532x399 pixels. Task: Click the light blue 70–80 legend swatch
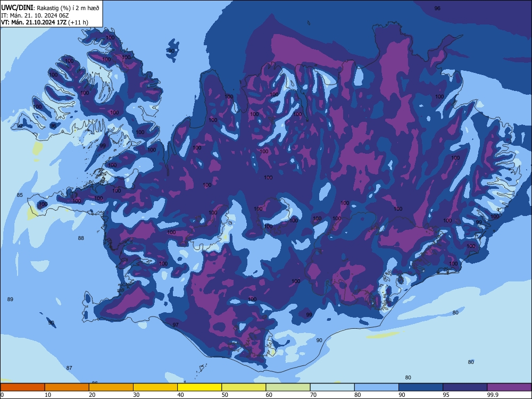pos(332,387)
